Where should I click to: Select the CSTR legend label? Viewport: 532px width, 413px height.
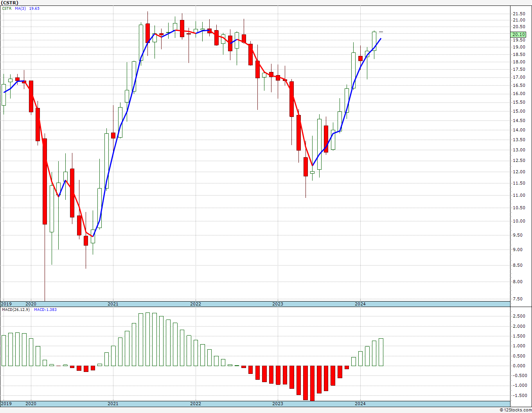click(7, 8)
